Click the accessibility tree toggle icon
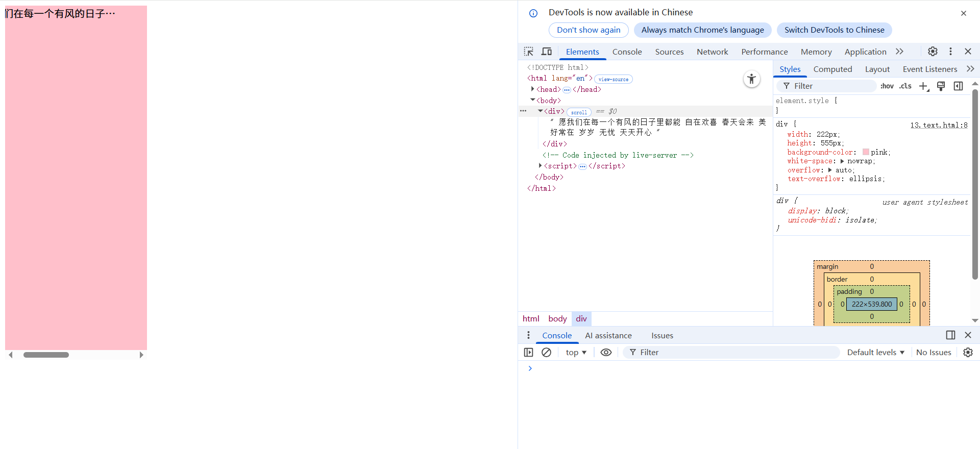The height and width of the screenshot is (449, 980). click(751, 79)
